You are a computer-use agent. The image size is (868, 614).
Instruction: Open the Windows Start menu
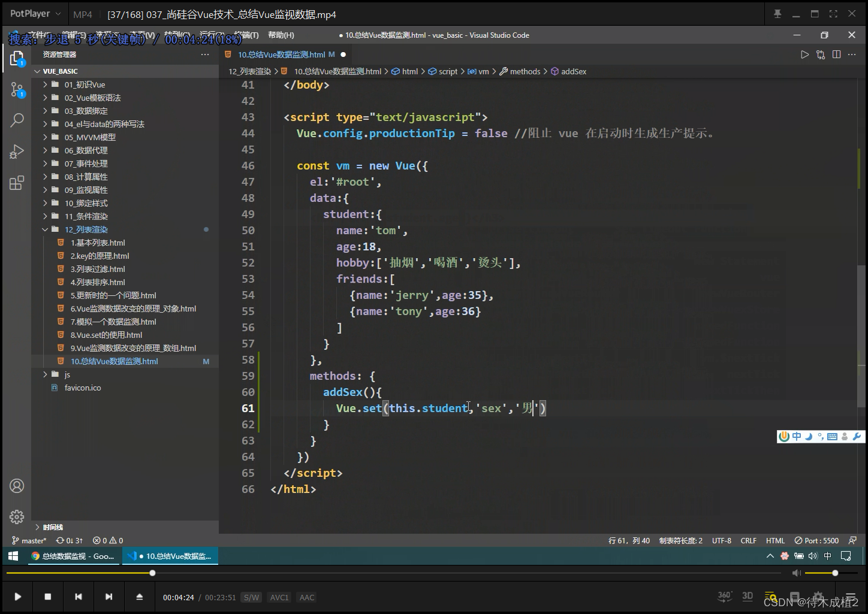[x=13, y=556]
